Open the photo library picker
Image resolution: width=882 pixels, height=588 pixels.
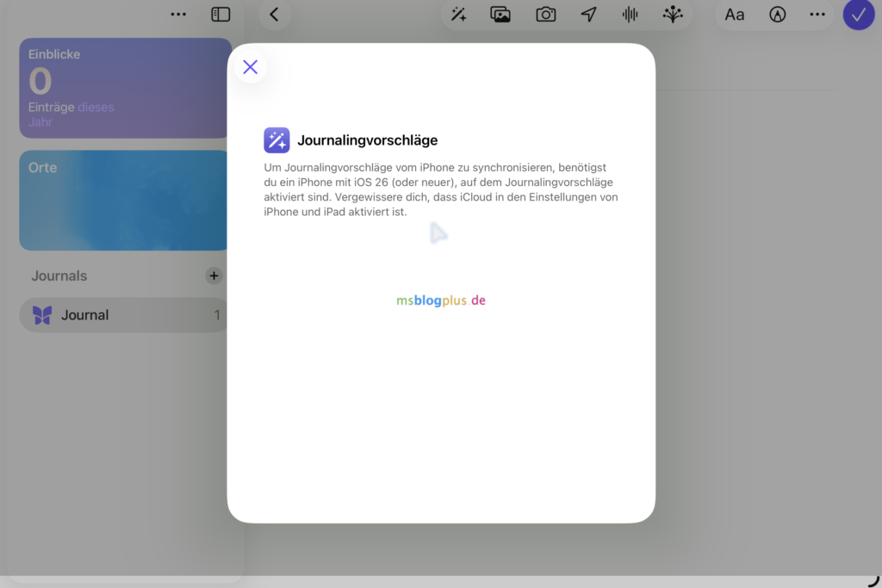coord(500,15)
